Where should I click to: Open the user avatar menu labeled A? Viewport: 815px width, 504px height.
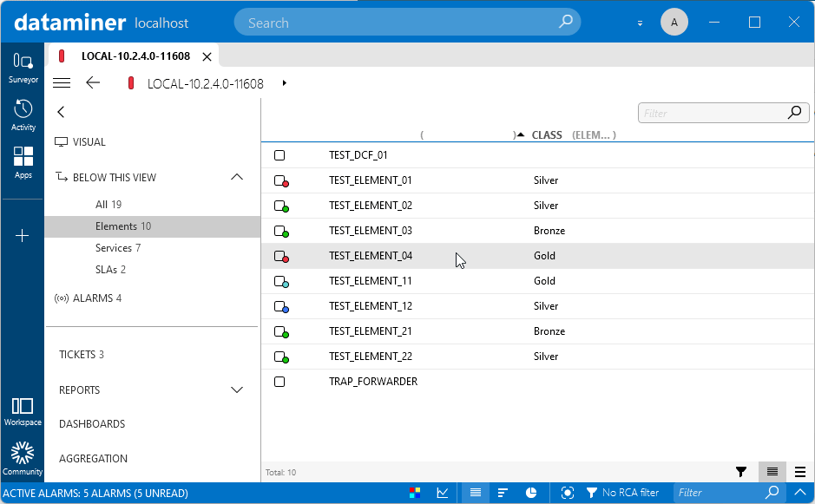click(674, 23)
